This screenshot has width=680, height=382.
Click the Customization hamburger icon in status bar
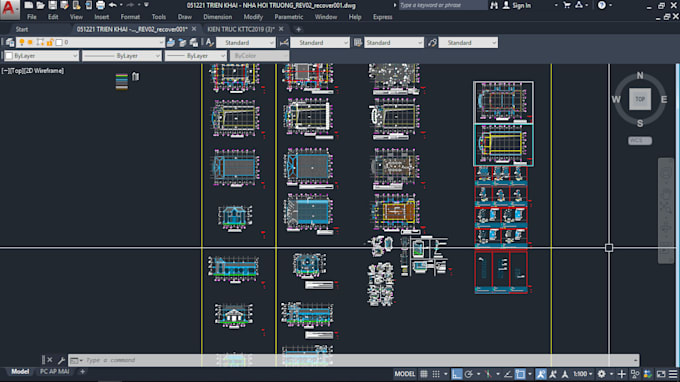673,374
